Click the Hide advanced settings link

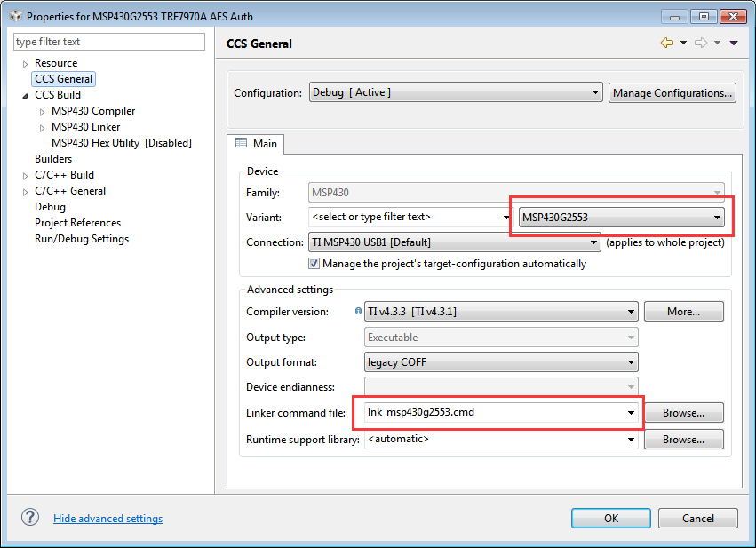107,519
